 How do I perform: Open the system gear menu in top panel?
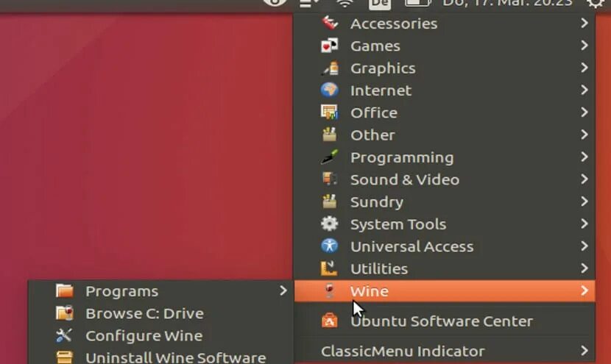tap(596, 4)
